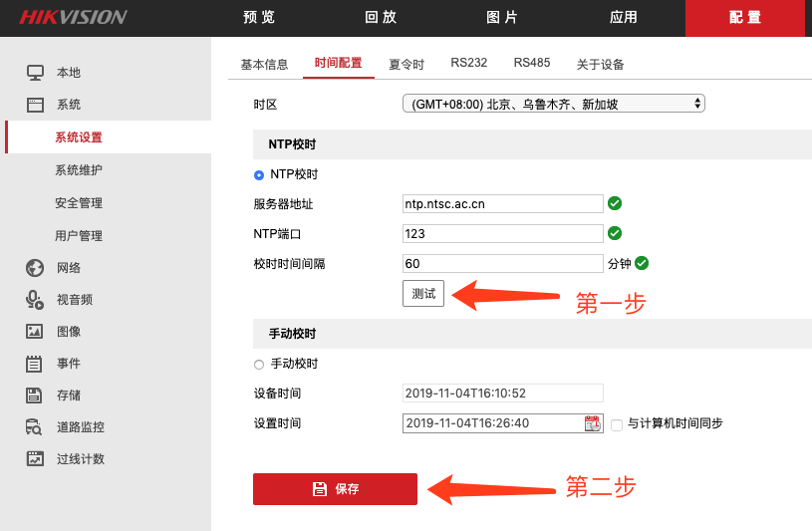Click the 图像 picture icon

pyautogui.click(x=35, y=332)
